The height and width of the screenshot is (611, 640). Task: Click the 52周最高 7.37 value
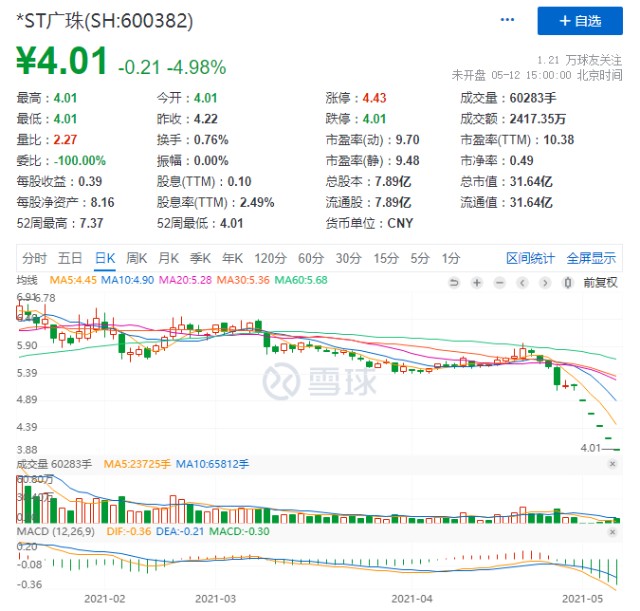tap(91, 223)
